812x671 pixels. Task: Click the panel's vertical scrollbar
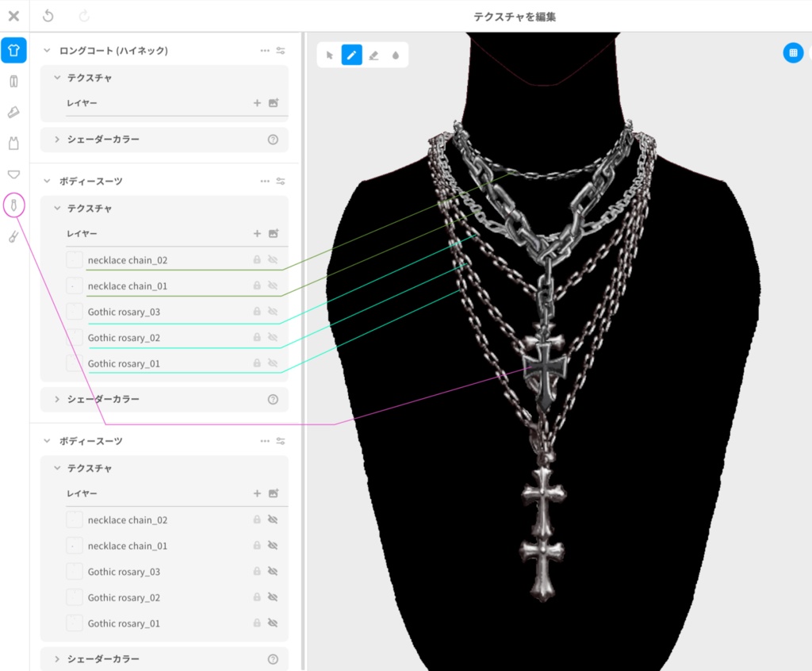coord(304,351)
